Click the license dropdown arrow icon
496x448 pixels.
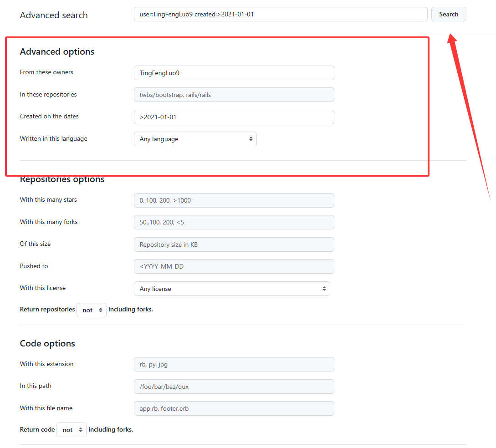[x=324, y=289]
